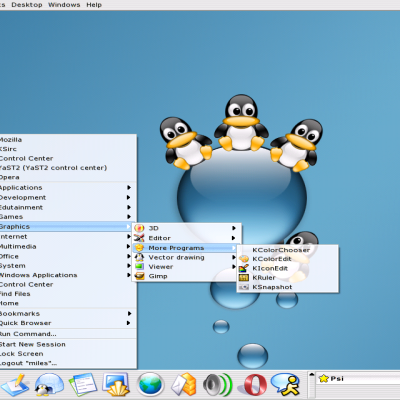Click the Editor submenu scissors icon

139,238
